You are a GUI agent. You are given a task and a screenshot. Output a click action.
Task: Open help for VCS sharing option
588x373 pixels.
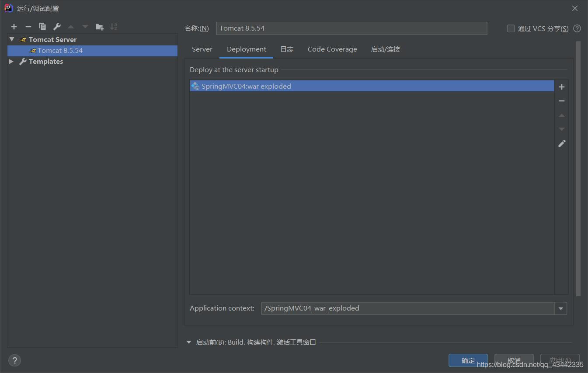pyautogui.click(x=577, y=28)
